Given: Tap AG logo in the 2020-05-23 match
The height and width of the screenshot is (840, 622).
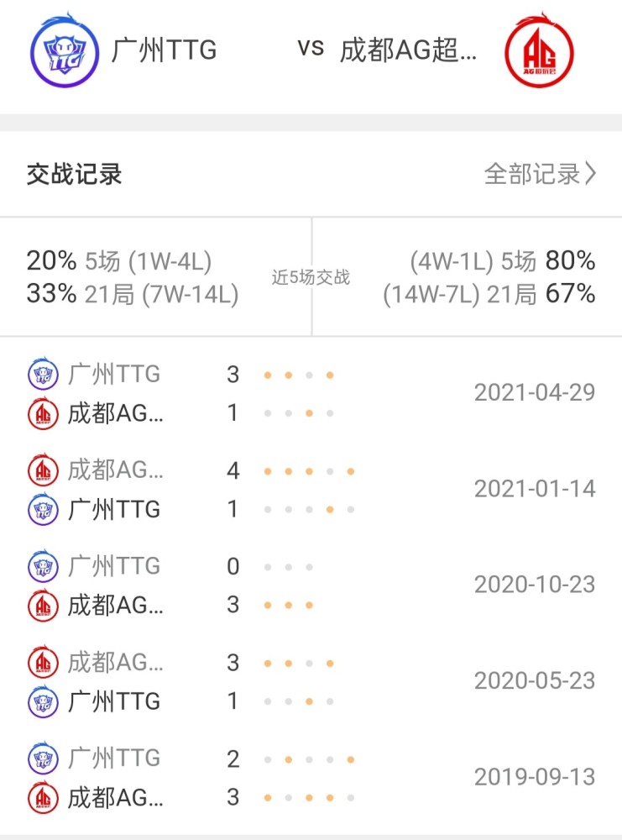Looking at the screenshot, I should click(x=43, y=663).
